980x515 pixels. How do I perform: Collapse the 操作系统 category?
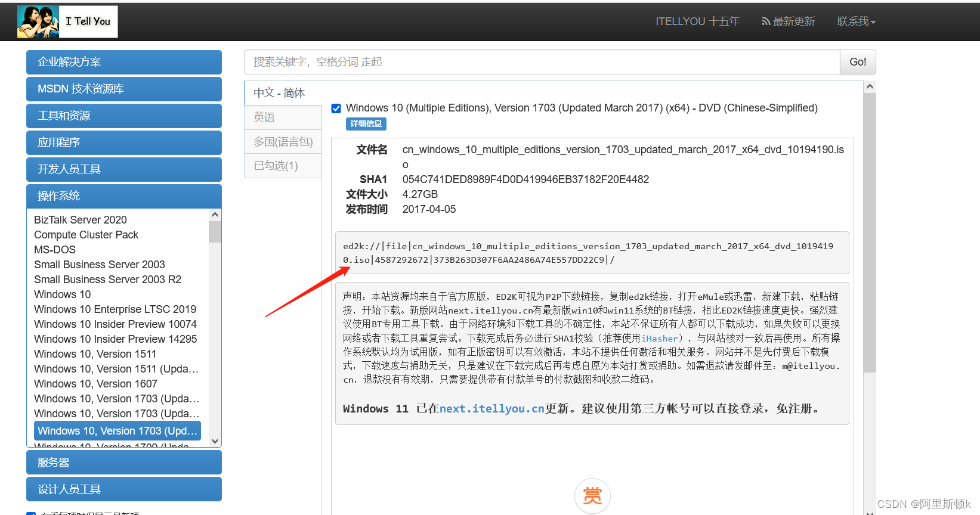(x=124, y=196)
